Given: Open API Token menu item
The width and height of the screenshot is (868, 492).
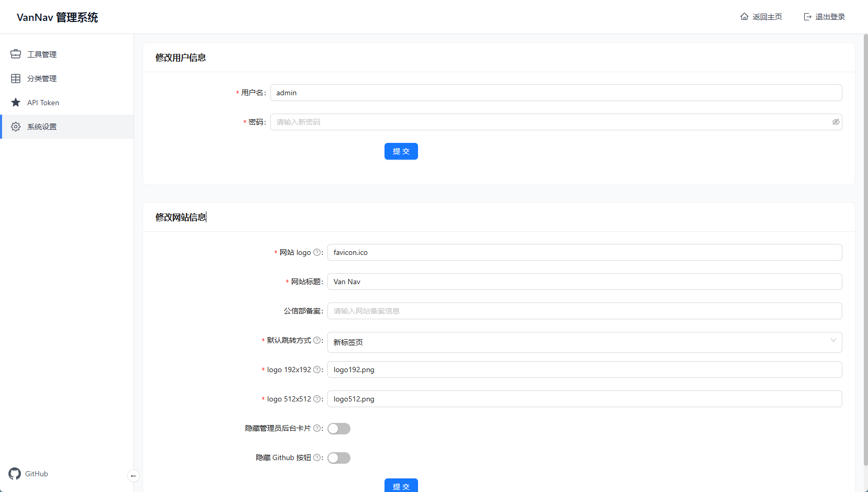Looking at the screenshot, I should click(67, 103).
